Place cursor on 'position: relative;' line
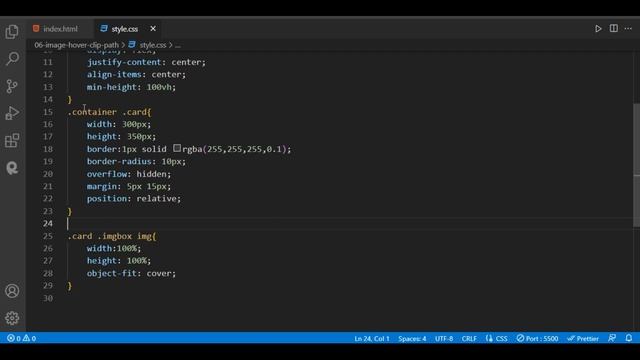This screenshot has height=360, width=640. pos(133,198)
